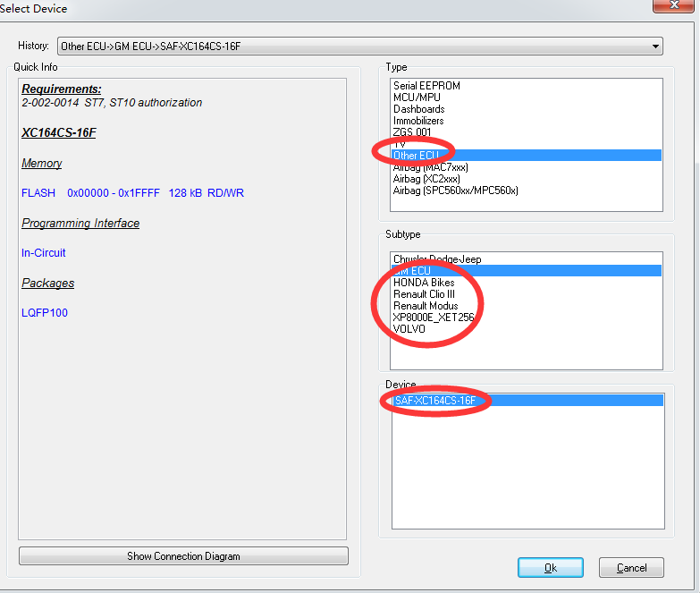Click Show Connection Diagram button
Screen dimensions: 700x593
(183, 556)
